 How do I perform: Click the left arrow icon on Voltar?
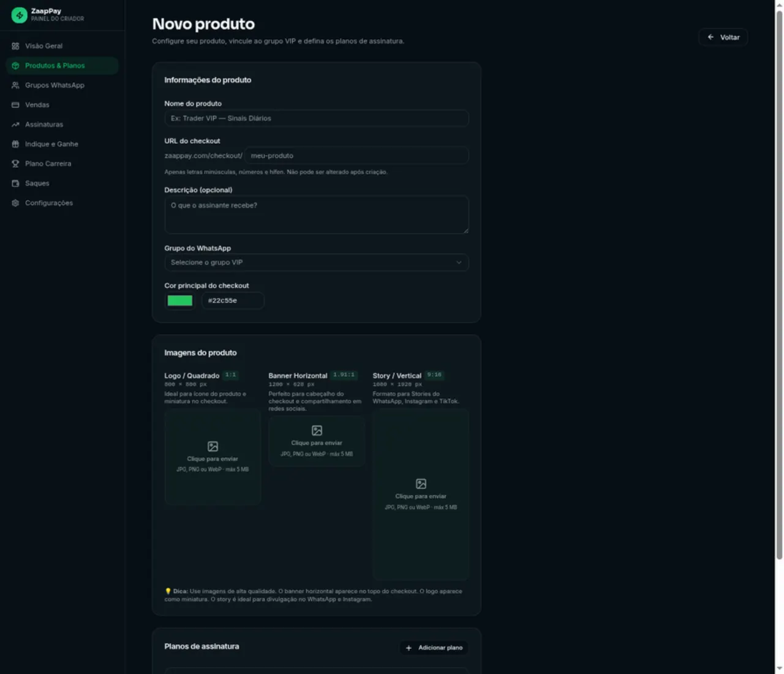tap(710, 37)
